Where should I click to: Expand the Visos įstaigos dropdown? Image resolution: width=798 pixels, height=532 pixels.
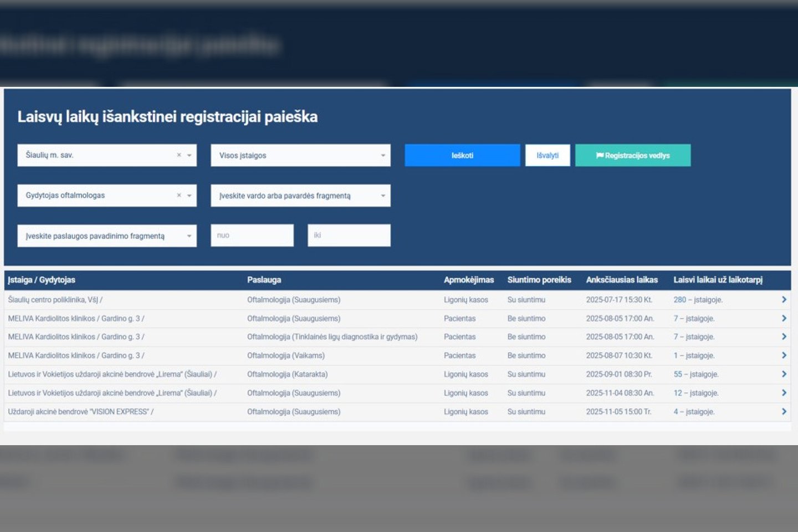(382, 156)
